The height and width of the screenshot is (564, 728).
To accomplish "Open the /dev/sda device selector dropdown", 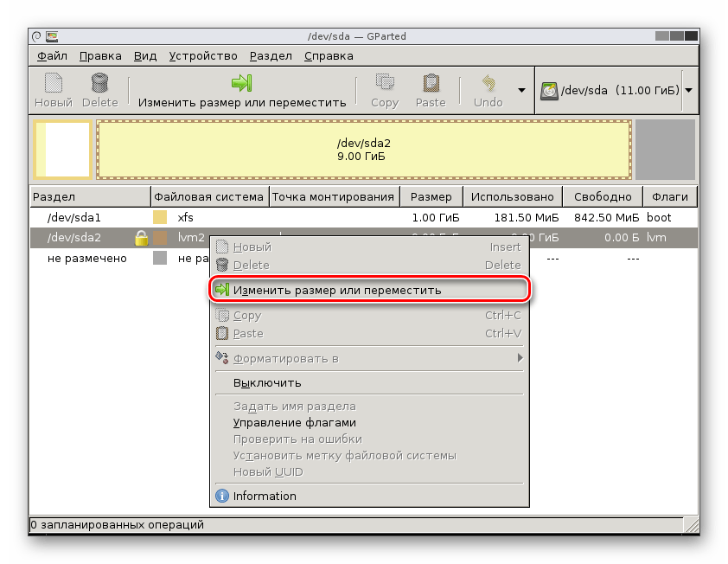I will pos(687,89).
